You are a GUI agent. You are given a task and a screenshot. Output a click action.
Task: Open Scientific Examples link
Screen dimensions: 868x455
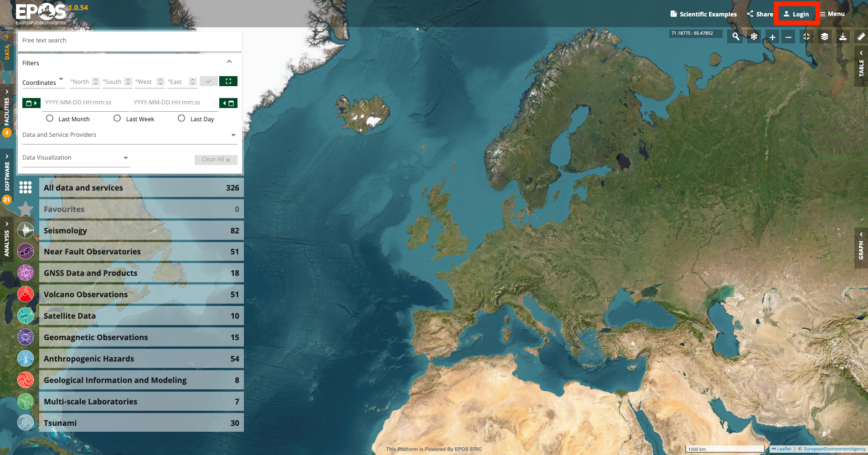[703, 14]
